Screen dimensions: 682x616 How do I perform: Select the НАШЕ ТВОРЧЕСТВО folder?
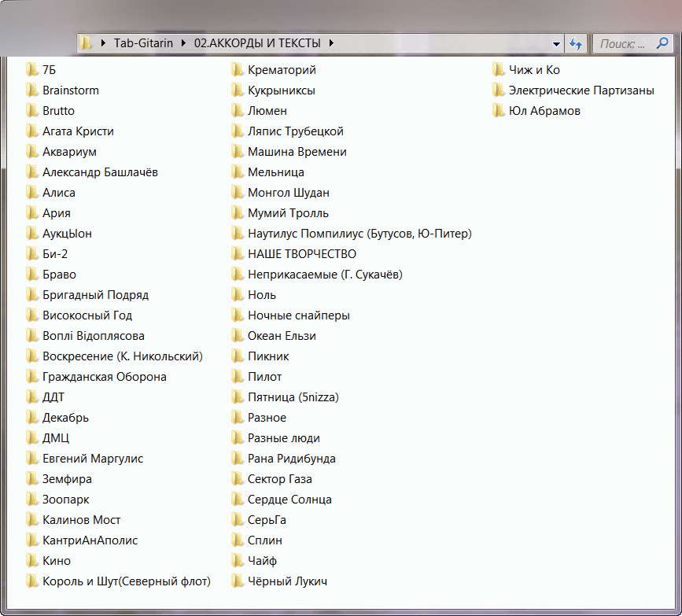point(301,254)
